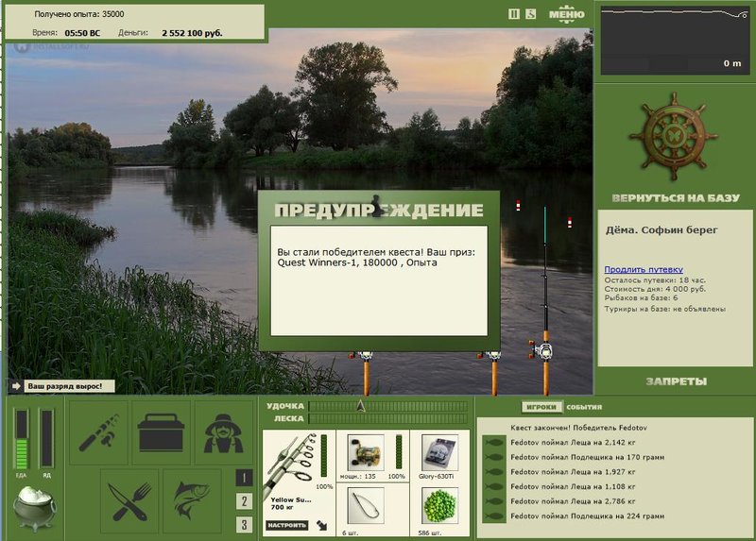756x541 pixels.
Task: Open the tackle box inventory icon
Action: pyautogui.click(x=161, y=432)
